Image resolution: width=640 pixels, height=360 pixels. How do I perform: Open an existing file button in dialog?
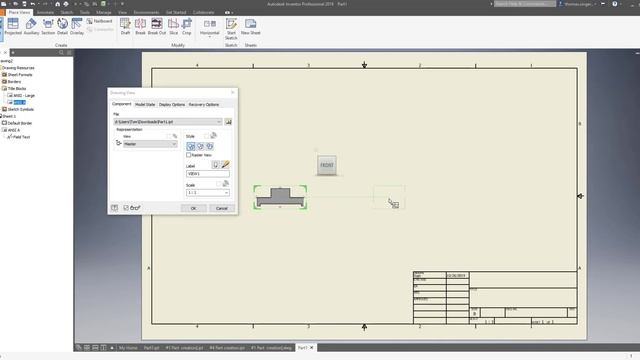pos(228,122)
